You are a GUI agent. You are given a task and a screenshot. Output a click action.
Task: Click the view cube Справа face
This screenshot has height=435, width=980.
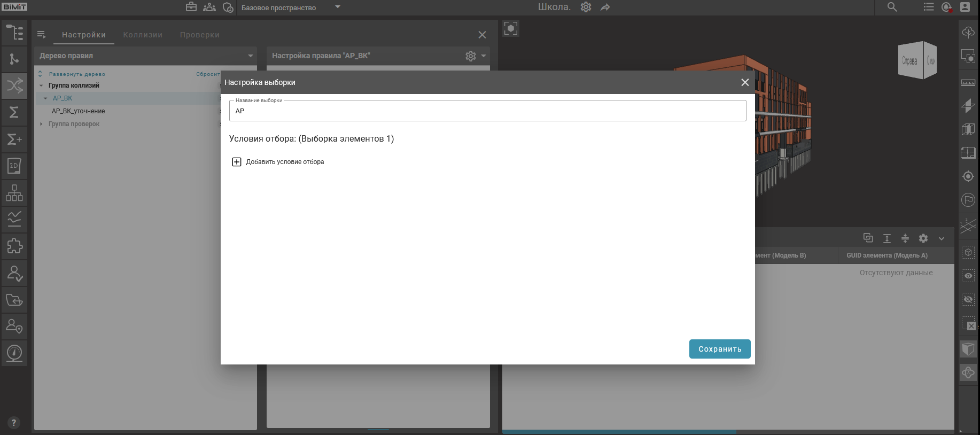coord(909,61)
